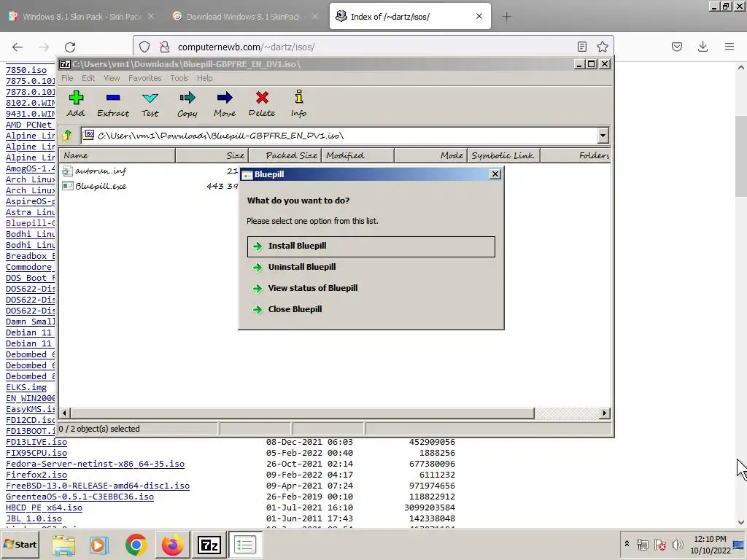Open the FD13LIVE.iso link
This screenshot has height=560, width=747.
coord(36,443)
